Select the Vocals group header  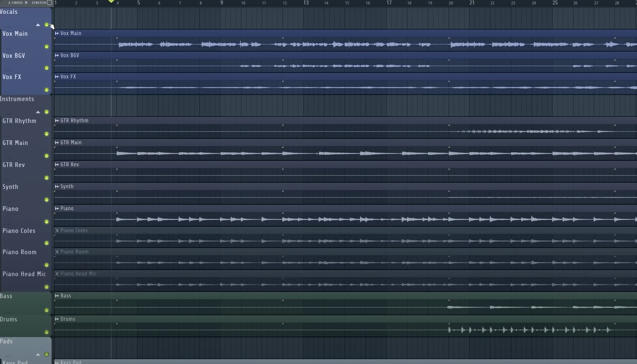point(9,12)
